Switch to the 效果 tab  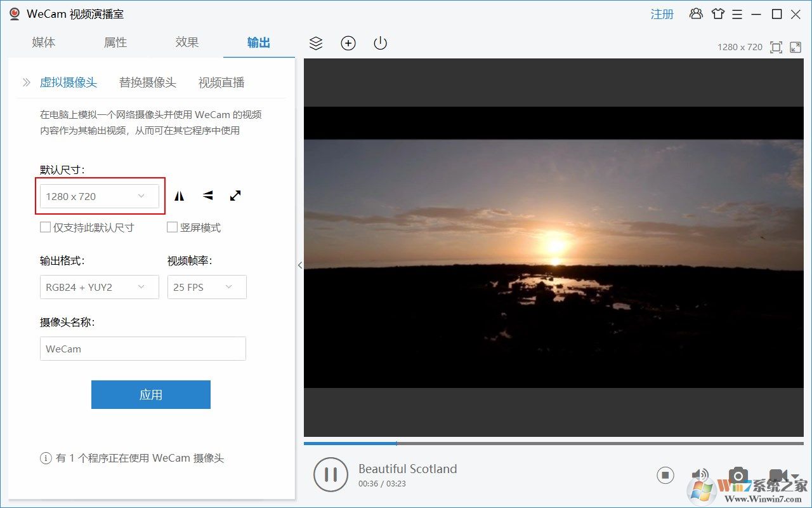[x=187, y=43]
